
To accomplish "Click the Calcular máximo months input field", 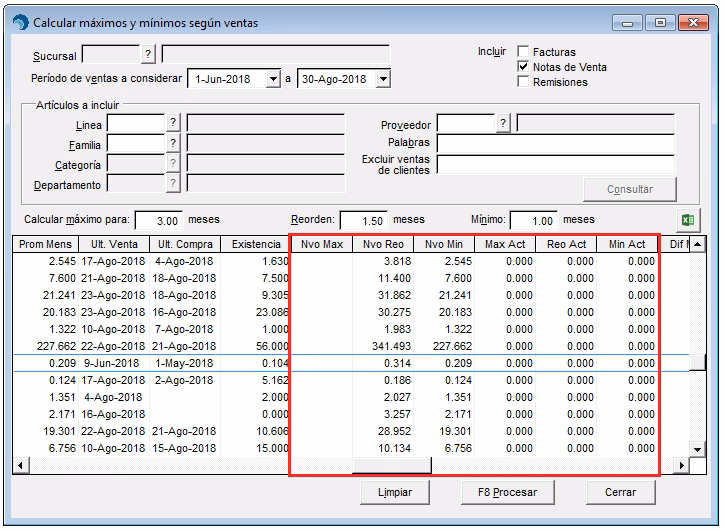I will 158,220.
